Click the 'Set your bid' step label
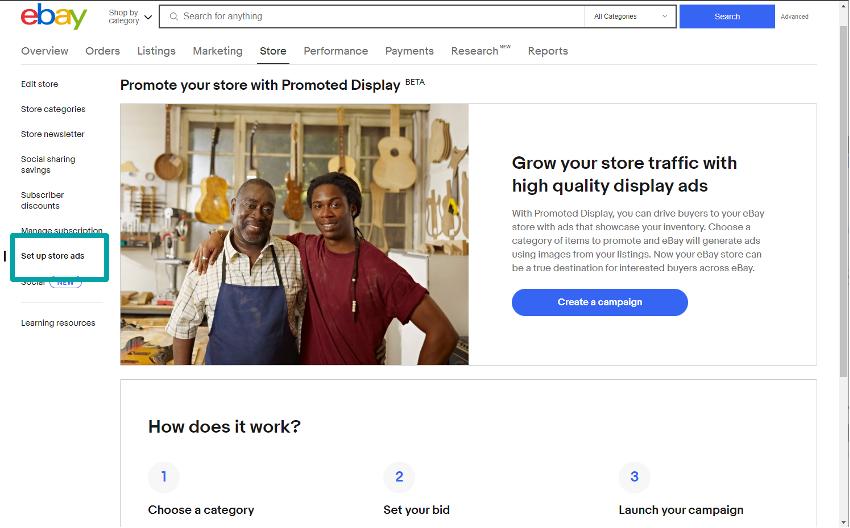 click(416, 510)
